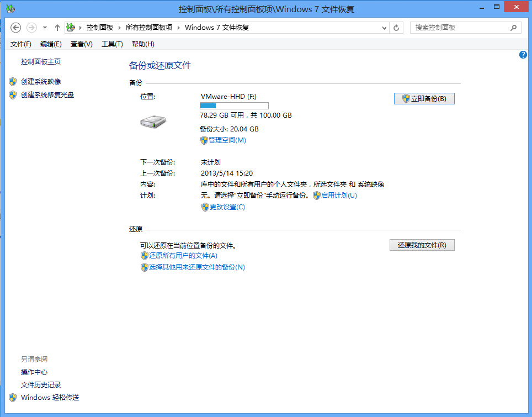Click the 还原我的文件(R) button
The width and height of the screenshot is (532, 417).
(x=422, y=245)
